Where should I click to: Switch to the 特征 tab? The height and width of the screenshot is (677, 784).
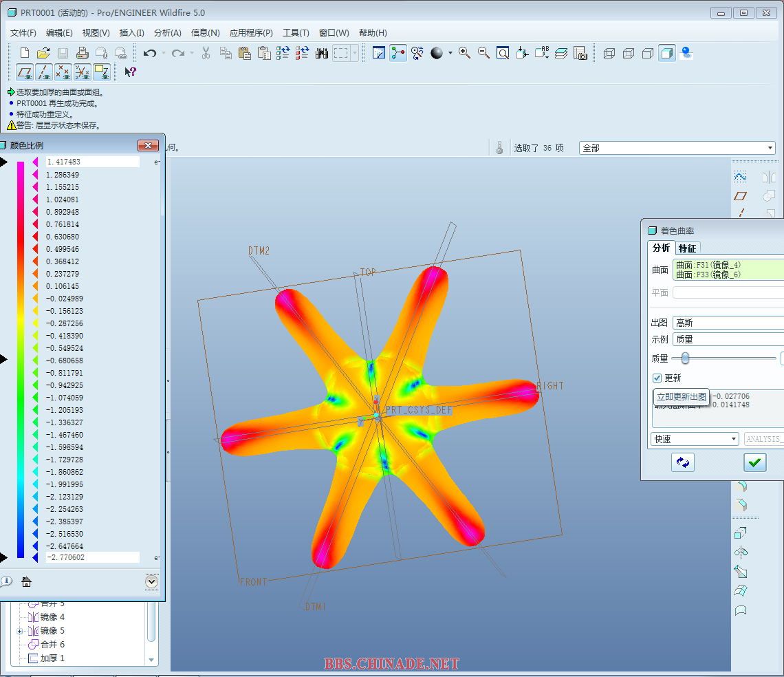click(x=687, y=248)
